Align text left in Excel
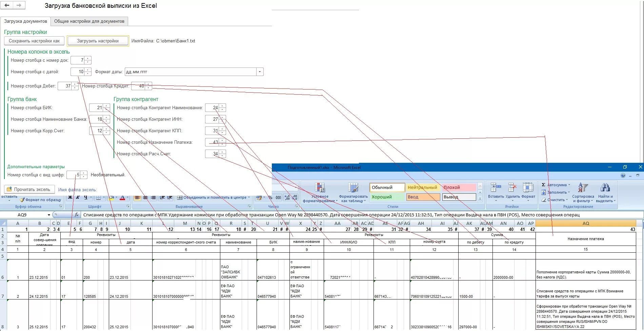The width and height of the screenshot is (644, 331). [x=138, y=197]
